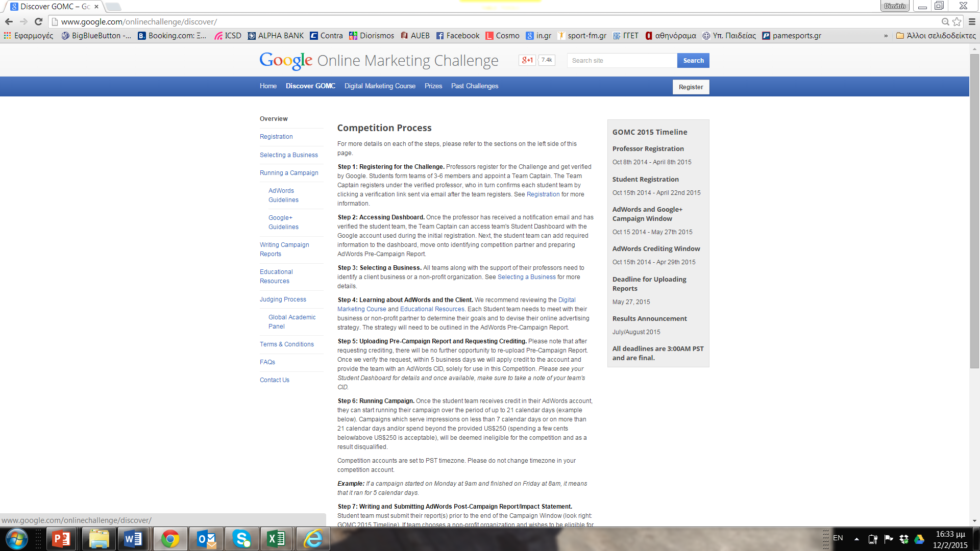Open the Terms & Conditions link
980x551 pixels.
click(287, 344)
